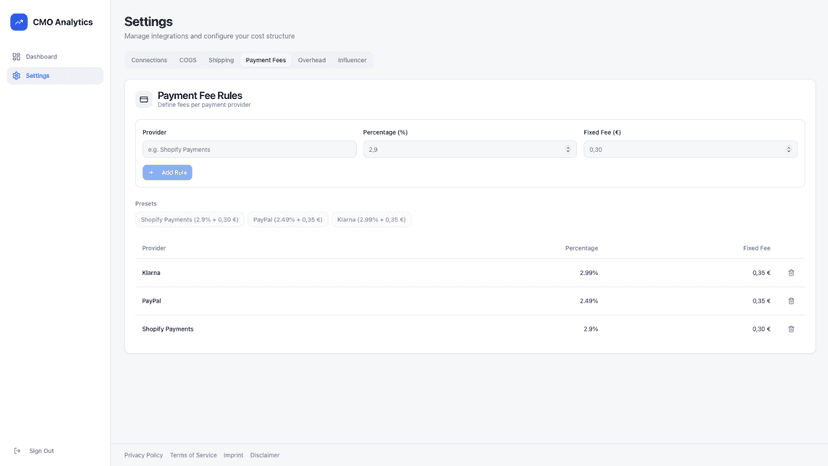
Task: Delete the PayPal fee rule
Action: 791,301
